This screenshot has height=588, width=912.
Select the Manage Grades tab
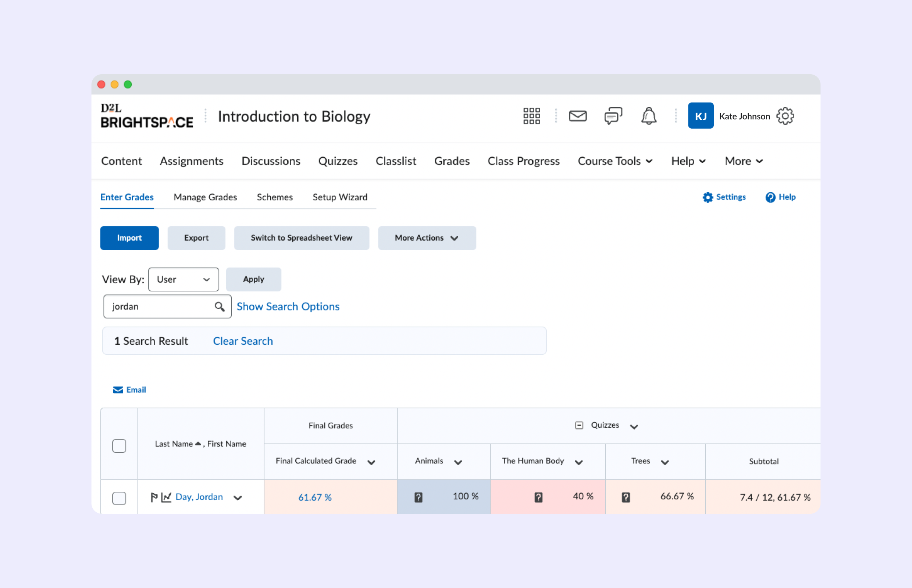click(x=206, y=197)
